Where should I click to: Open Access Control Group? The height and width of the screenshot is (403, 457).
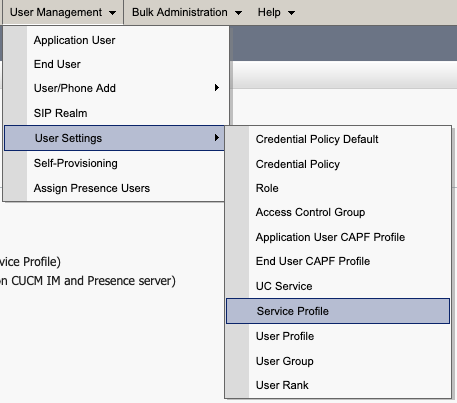pyautogui.click(x=338, y=212)
